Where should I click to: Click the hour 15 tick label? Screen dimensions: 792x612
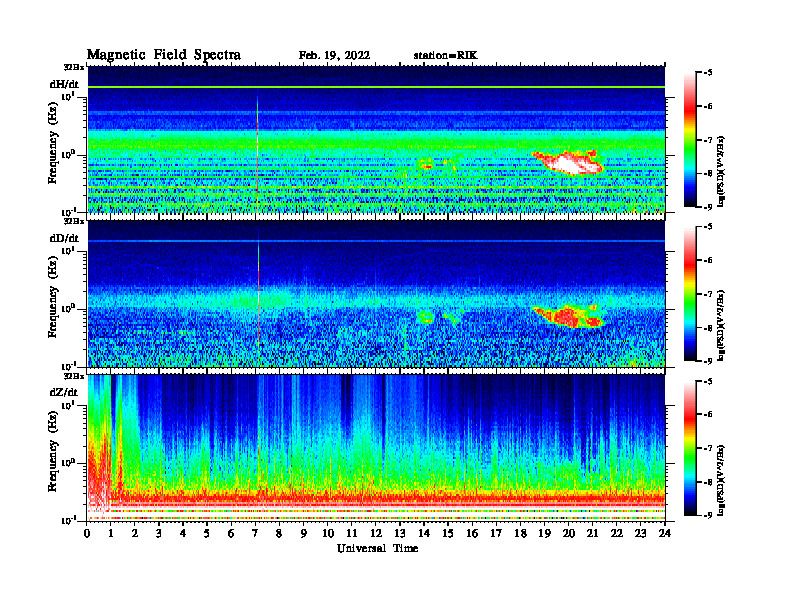[x=448, y=534]
